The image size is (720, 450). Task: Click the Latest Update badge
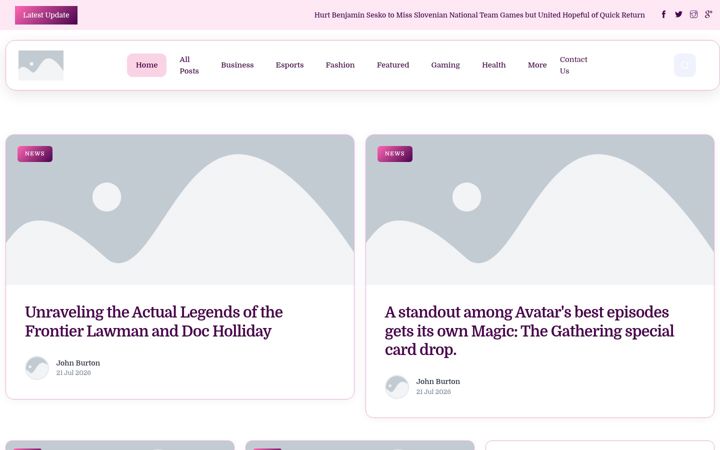pos(46,15)
